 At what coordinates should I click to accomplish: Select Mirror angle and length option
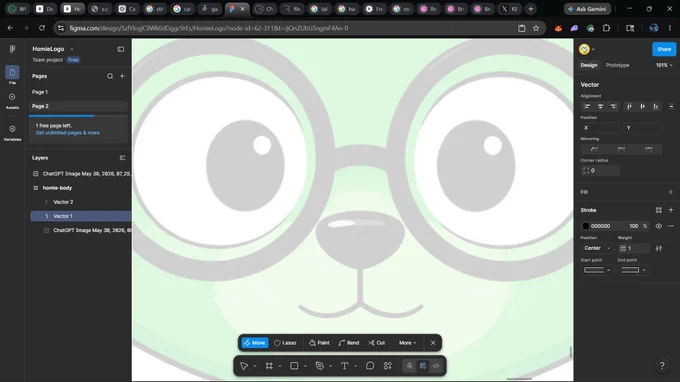[649, 149]
